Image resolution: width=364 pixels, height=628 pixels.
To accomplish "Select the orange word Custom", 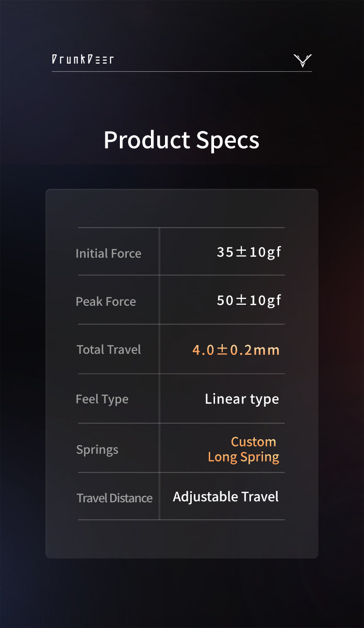I will pyautogui.click(x=253, y=442).
